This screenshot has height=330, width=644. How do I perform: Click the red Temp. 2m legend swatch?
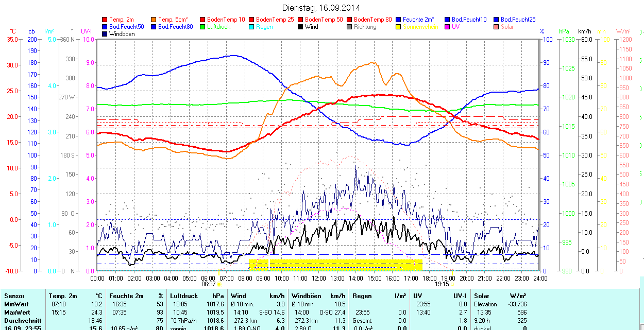coord(105,20)
